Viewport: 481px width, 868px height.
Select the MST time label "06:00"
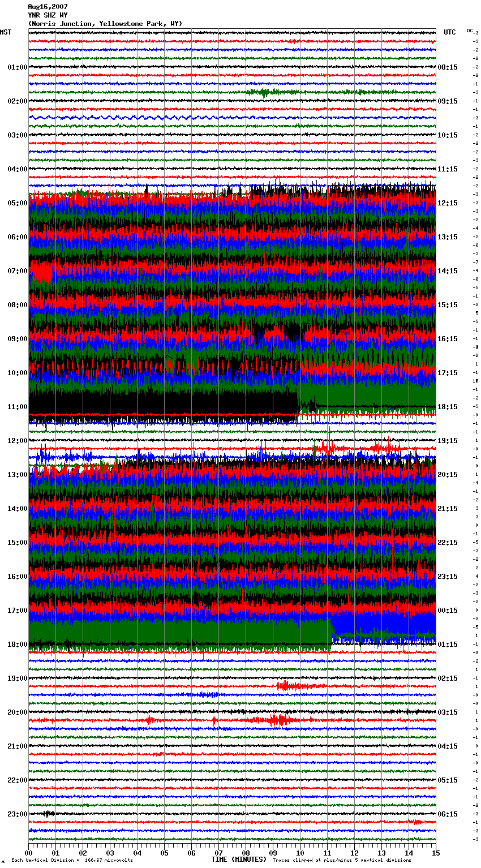click(x=18, y=237)
